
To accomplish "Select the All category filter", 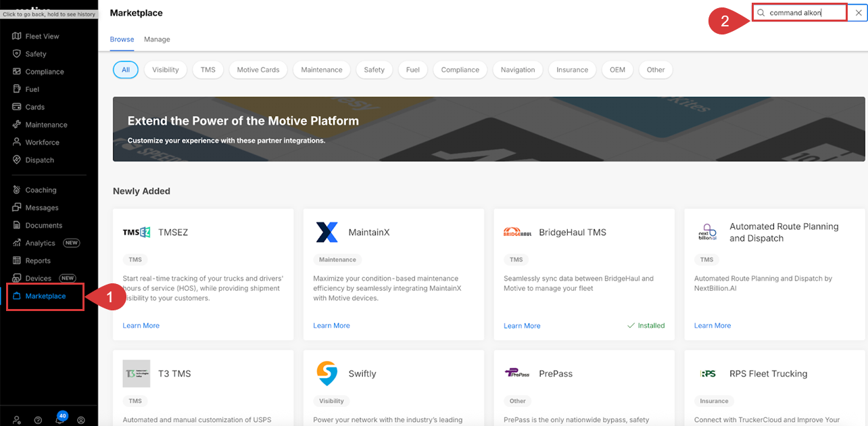I will point(126,70).
